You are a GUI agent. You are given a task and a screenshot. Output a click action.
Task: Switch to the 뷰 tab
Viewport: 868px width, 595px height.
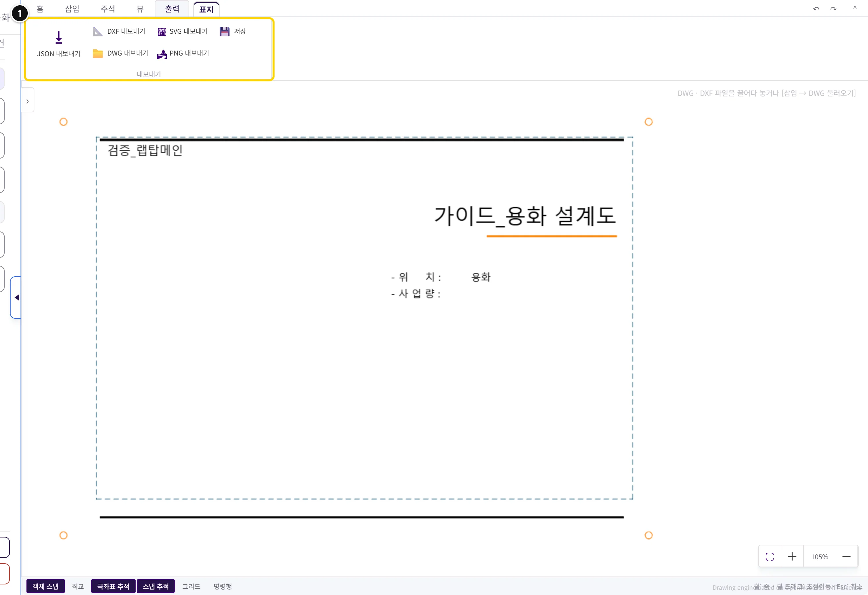(140, 9)
